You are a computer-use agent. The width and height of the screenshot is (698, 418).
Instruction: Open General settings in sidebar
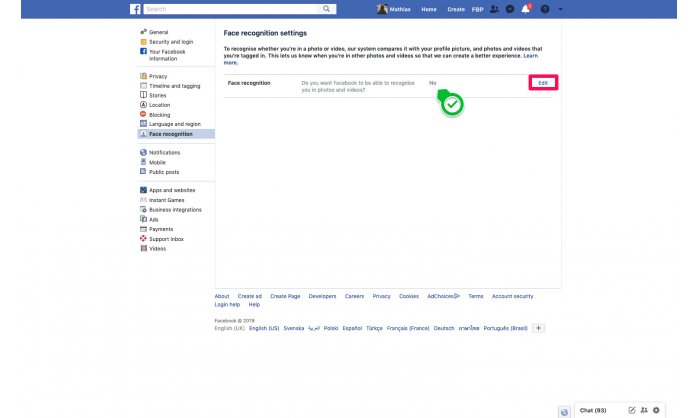158,32
